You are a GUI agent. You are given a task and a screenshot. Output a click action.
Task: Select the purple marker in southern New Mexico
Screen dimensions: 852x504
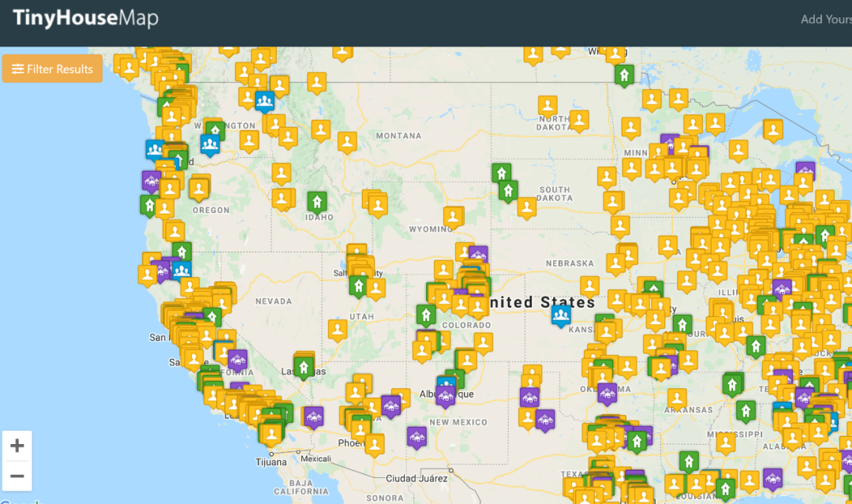[417, 437]
